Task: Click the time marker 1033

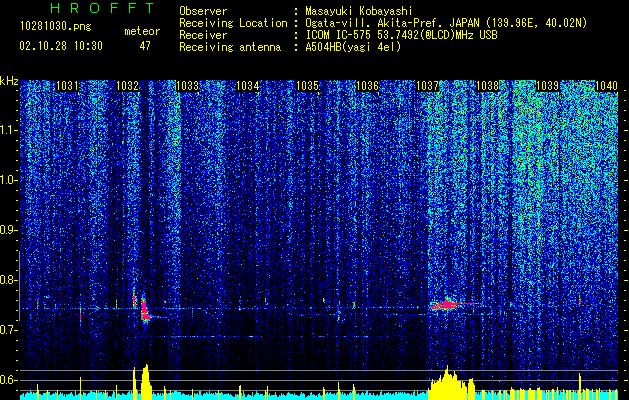Action: click(187, 85)
